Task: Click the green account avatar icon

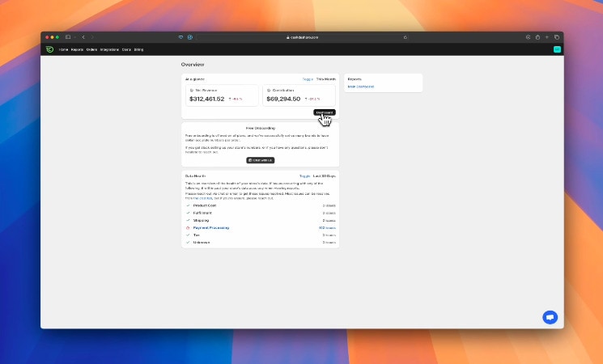Action: 557,49
